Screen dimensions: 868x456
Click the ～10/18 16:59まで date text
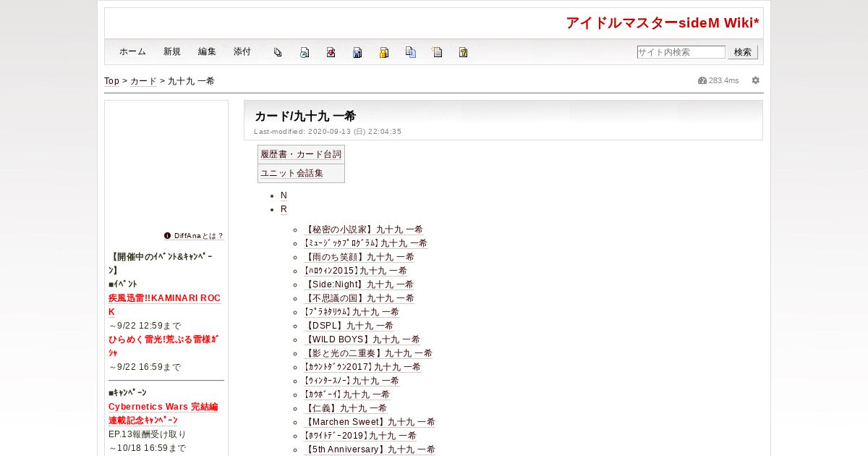pos(148,448)
